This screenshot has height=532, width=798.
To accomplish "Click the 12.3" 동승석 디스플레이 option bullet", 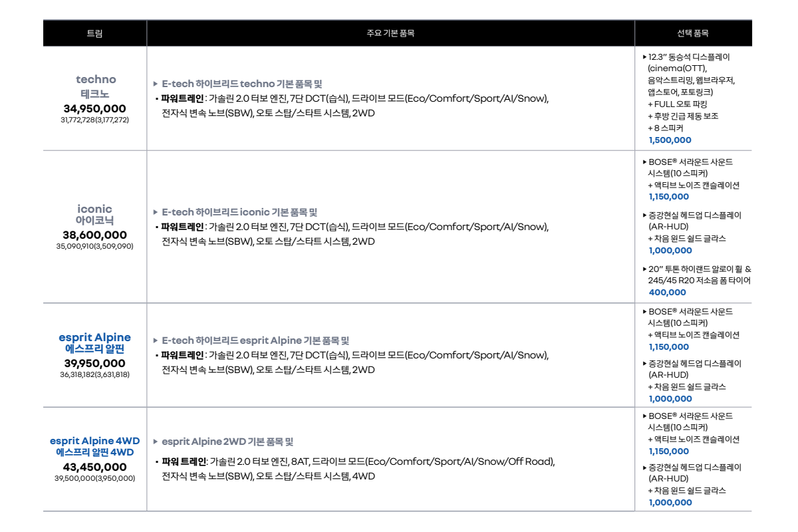I will pyautogui.click(x=644, y=57).
